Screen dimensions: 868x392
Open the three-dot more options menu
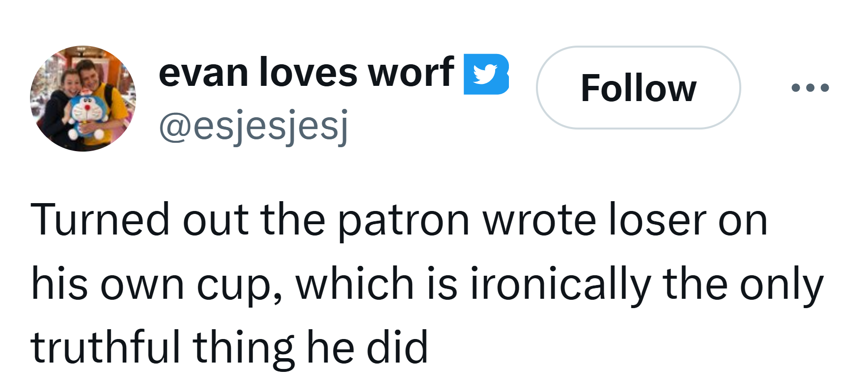[810, 88]
